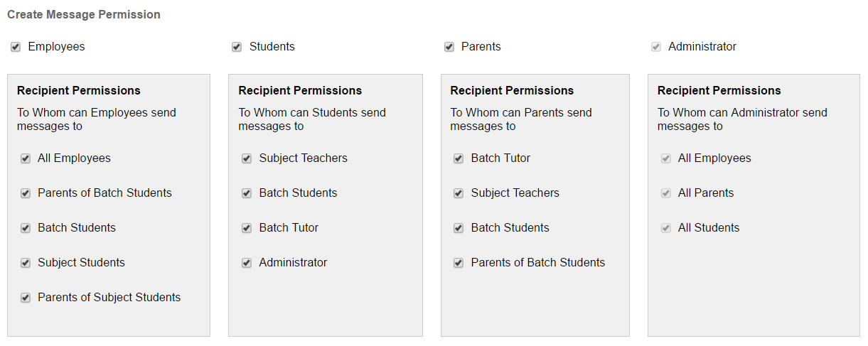Click All Students checkbox under Administrator

(666, 228)
